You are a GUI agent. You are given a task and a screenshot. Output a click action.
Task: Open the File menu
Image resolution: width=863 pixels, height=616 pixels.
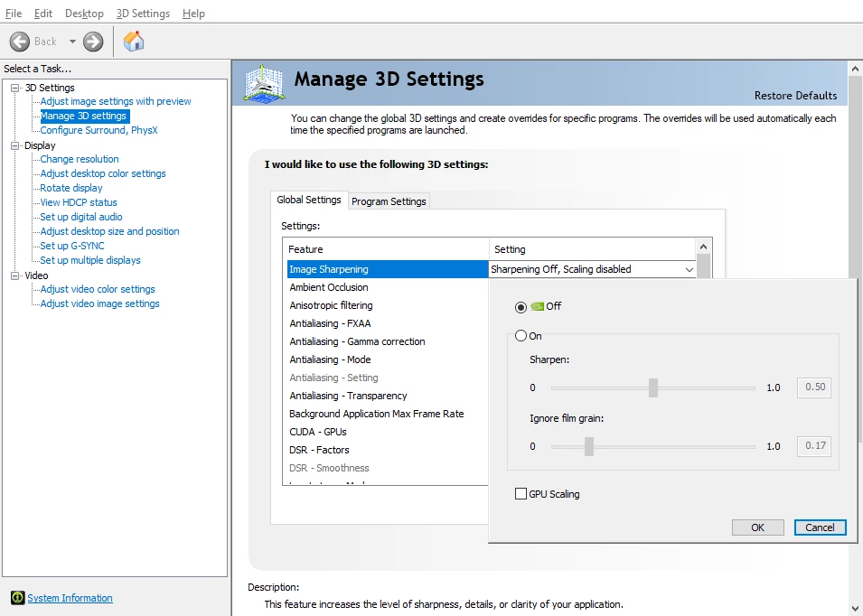[14, 14]
